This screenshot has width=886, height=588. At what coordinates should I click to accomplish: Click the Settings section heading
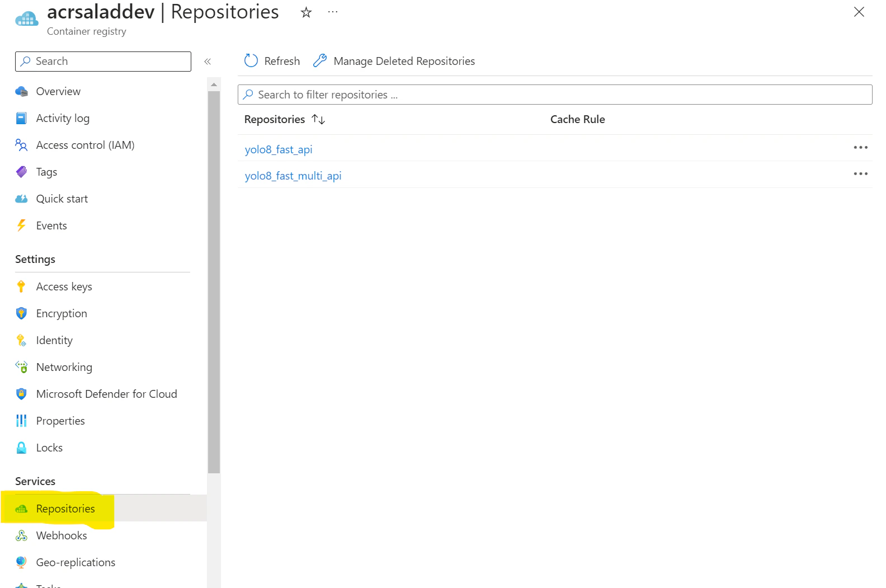pyautogui.click(x=35, y=259)
